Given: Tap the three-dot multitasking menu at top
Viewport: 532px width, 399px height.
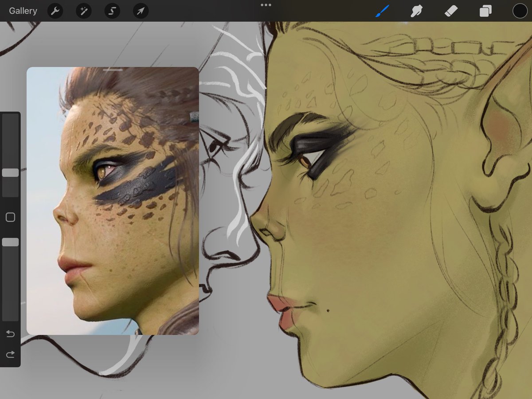Looking at the screenshot, I should 266,5.
